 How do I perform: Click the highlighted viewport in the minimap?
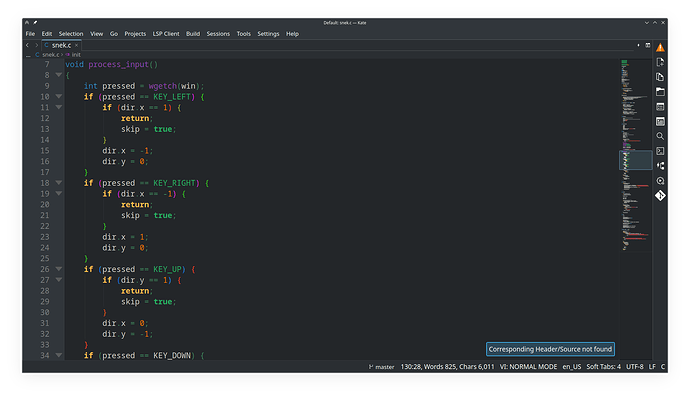click(635, 160)
